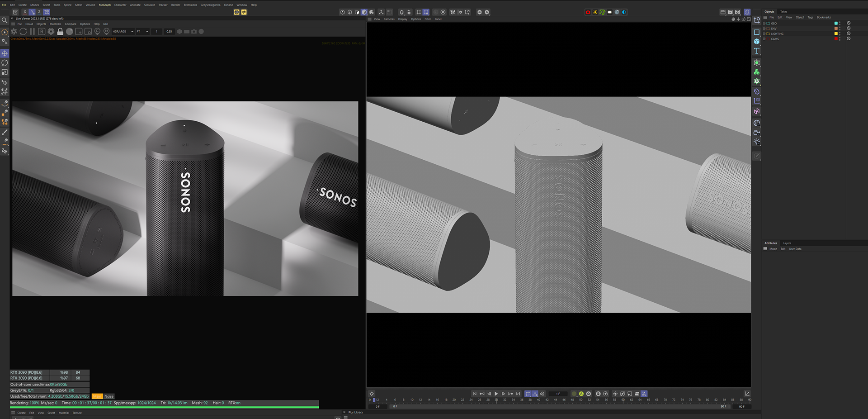Open the Octane menu
The image size is (868, 419).
pos(229,5)
